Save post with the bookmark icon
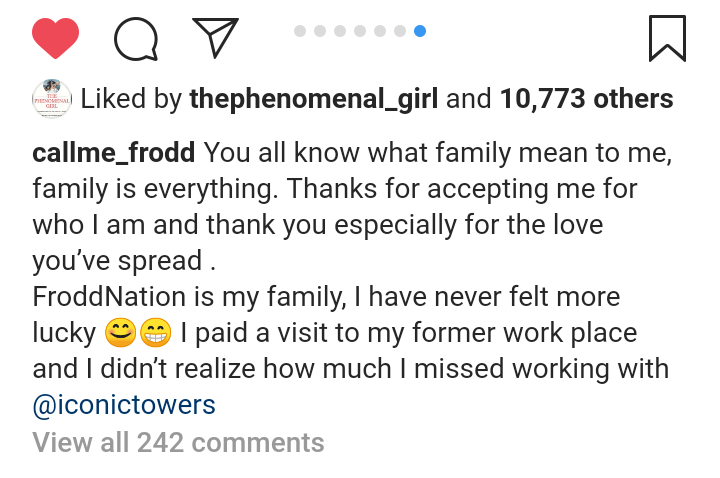This screenshot has height=478, width=720. tap(667, 38)
